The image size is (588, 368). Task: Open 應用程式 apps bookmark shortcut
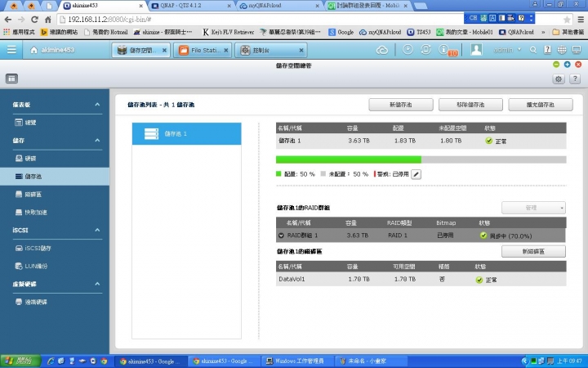(19, 32)
